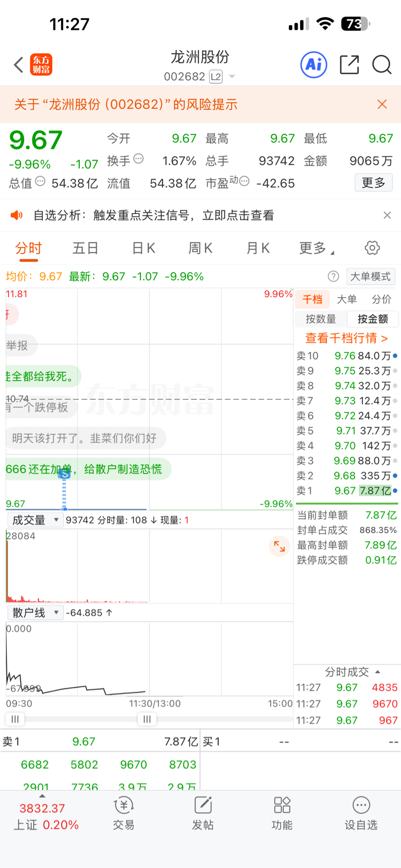Tap the 总值 info icon
Screen dimensions: 401x868
click(x=40, y=181)
